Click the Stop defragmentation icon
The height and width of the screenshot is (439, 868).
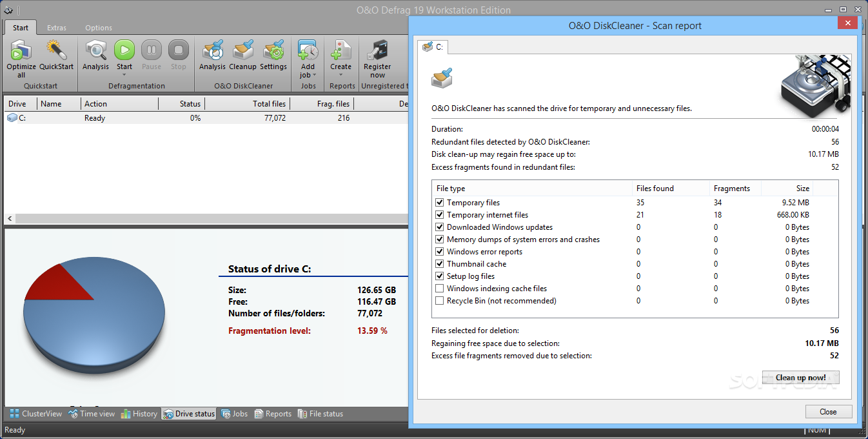click(x=179, y=50)
